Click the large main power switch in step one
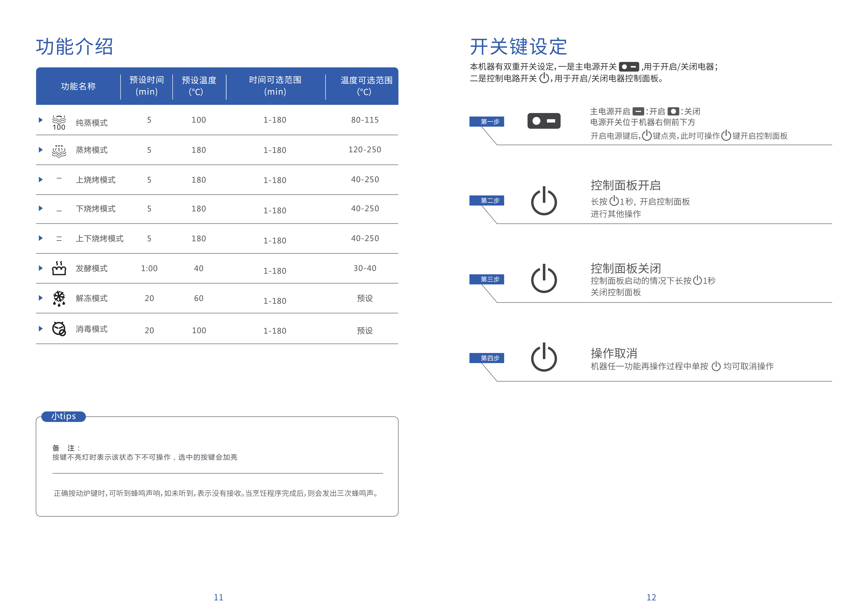 pyautogui.click(x=544, y=121)
